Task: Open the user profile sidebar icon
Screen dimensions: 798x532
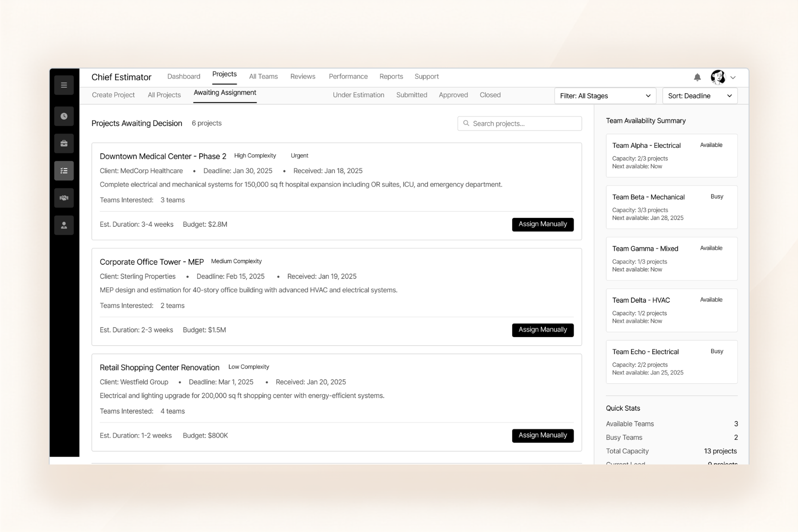Action: pos(64,225)
